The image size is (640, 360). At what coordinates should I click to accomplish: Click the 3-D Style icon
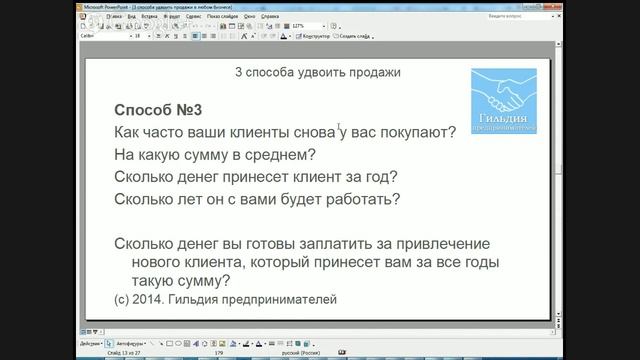pos(307,344)
